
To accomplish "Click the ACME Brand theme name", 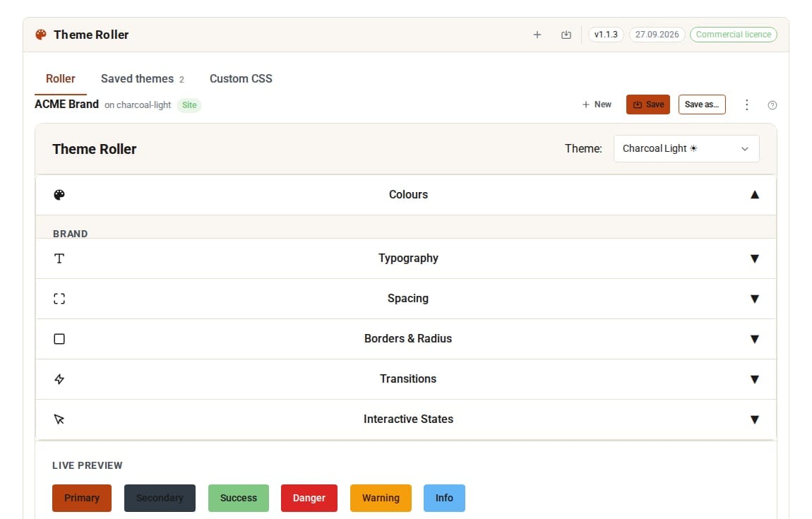I will pos(67,104).
